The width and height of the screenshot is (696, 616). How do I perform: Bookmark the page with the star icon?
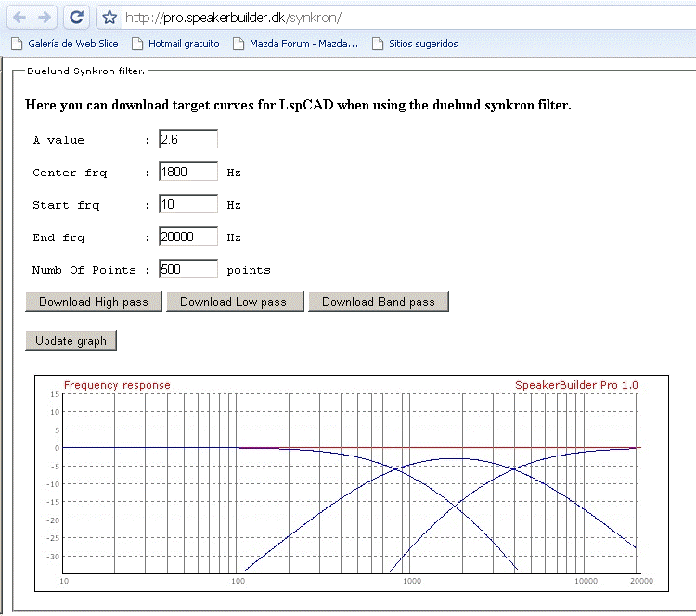tap(110, 18)
